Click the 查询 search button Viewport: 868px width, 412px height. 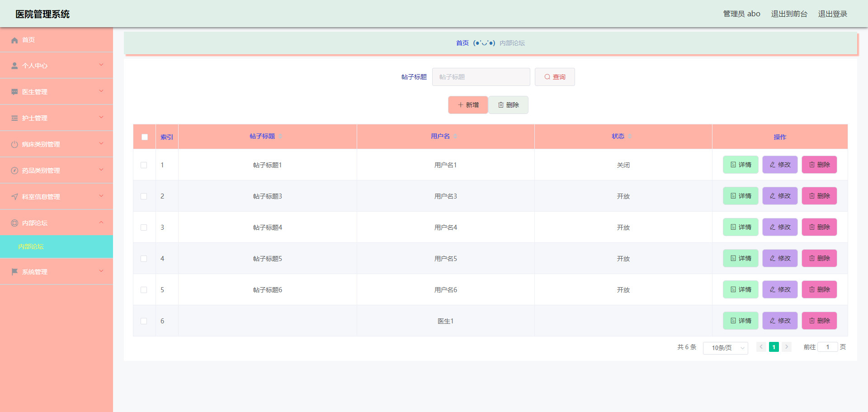(x=555, y=77)
